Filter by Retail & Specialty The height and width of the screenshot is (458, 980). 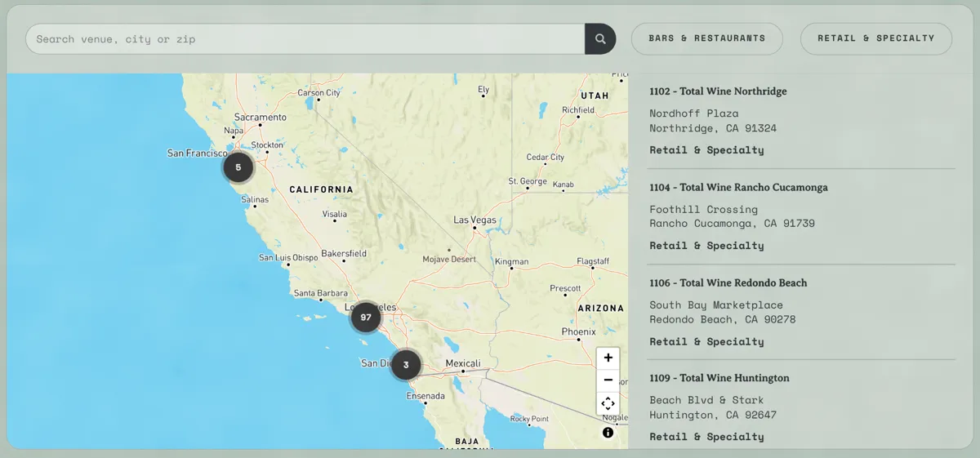[876, 38]
